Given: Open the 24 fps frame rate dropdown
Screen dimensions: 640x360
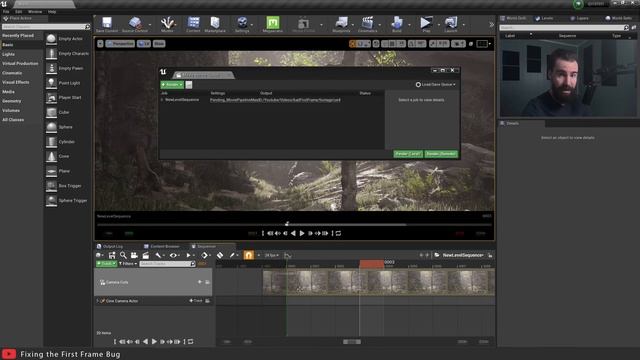Looking at the screenshot, I should (x=271, y=255).
